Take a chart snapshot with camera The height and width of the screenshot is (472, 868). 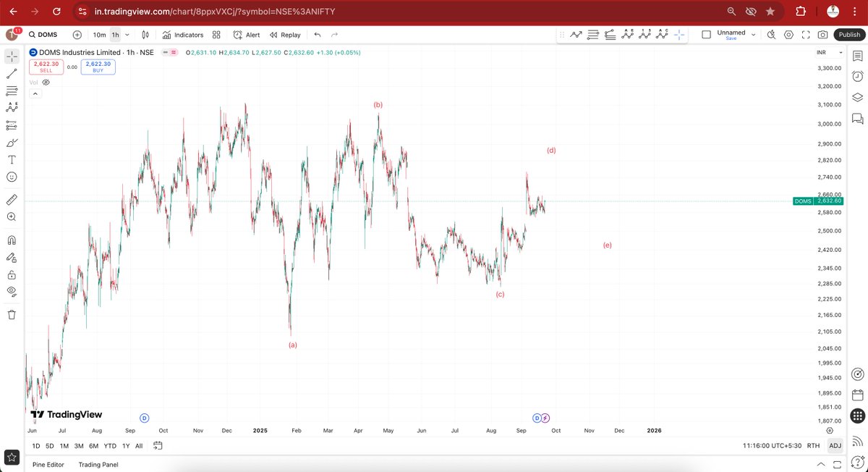[x=823, y=35]
